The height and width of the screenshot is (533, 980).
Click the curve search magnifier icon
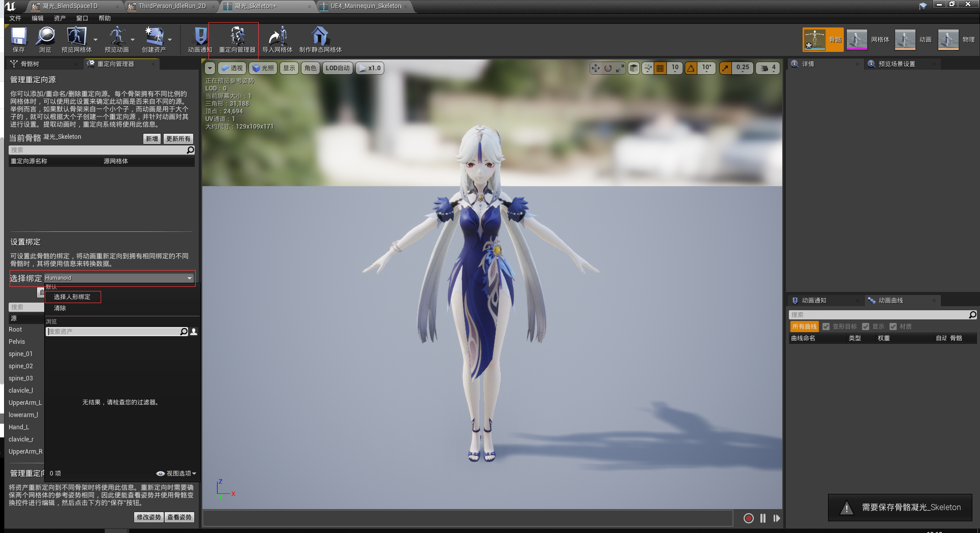(x=972, y=315)
